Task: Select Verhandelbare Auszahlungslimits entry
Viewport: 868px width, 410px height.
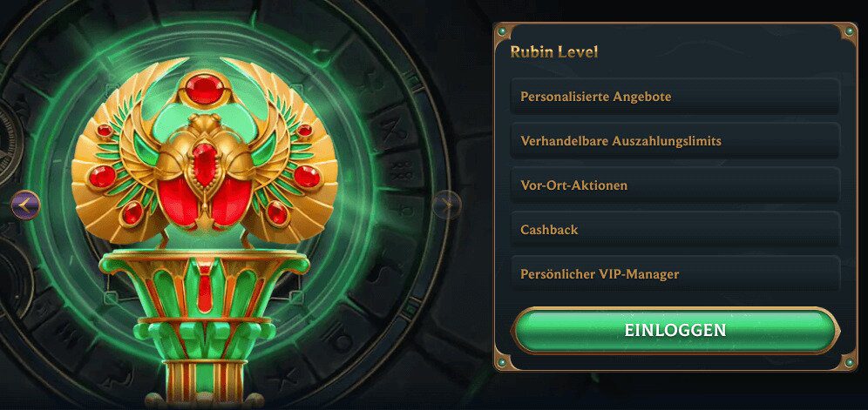Action: click(675, 140)
